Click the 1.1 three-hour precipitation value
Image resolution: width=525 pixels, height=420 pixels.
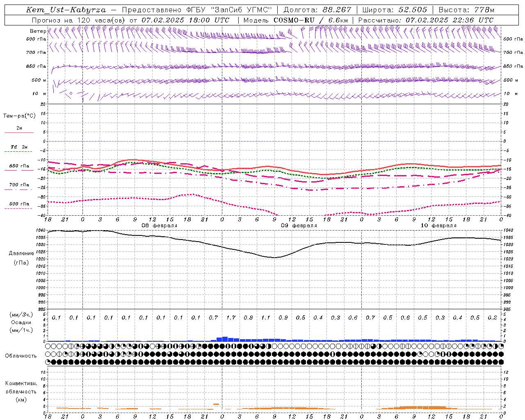[x=266, y=318]
